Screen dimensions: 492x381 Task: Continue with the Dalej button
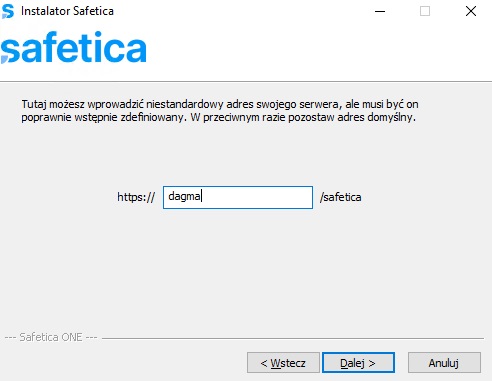(358, 363)
